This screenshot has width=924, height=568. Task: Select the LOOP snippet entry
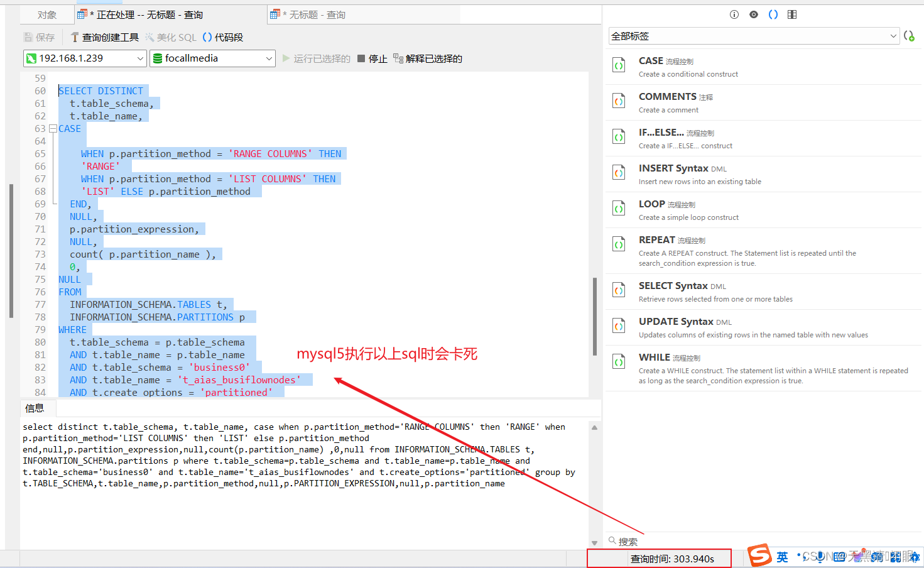point(763,210)
